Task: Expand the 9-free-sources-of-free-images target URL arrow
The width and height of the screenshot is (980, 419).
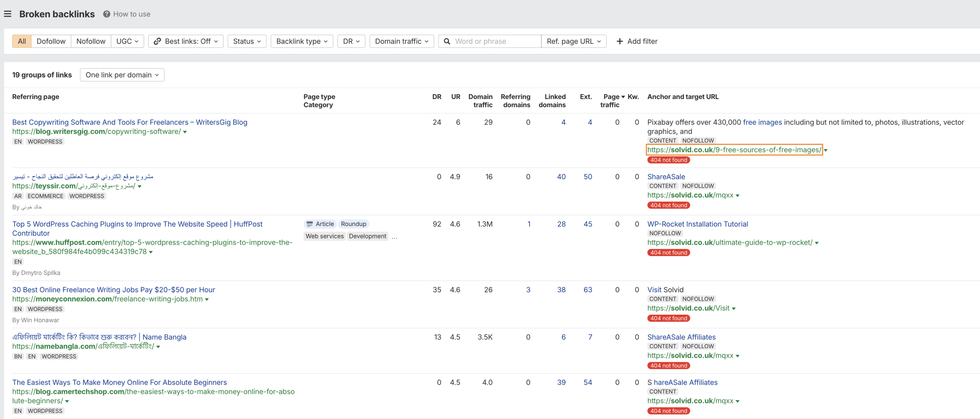Action: (826, 150)
